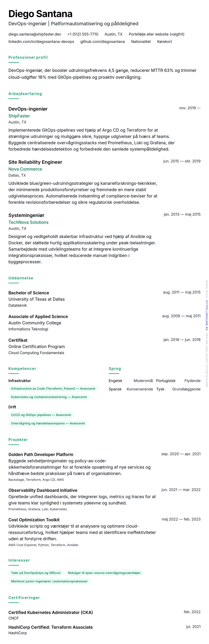Click the Professionel profil section heading
Image resolution: width=209 pixels, height=644 pixels.
tap(28, 58)
